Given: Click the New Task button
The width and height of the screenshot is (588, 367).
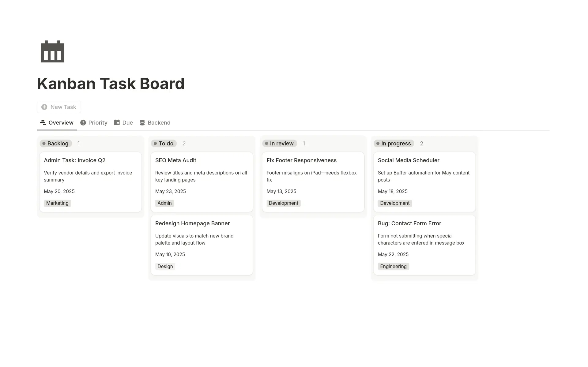Looking at the screenshot, I should [58, 107].
